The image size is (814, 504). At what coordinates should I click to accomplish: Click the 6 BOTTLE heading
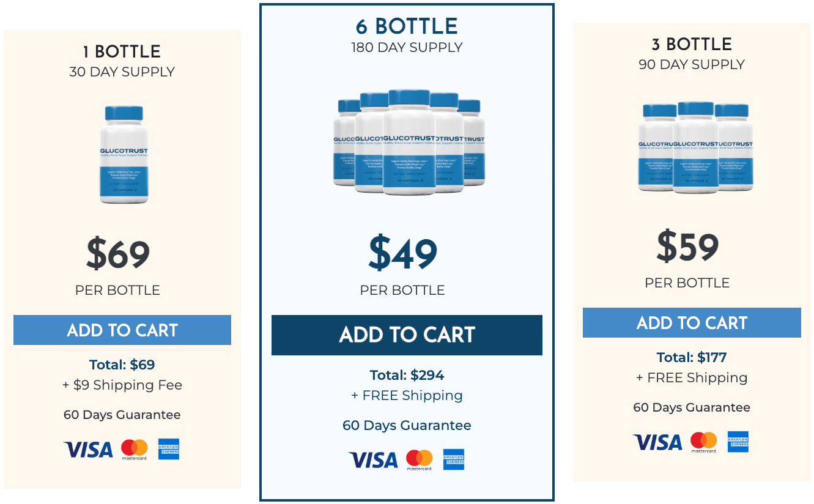(407, 26)
